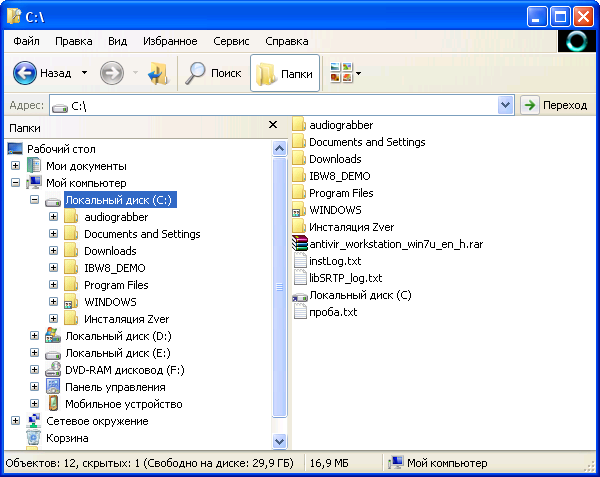Expand Локальный диск (D:) tree node
Viewport: 600px width, 477px height.
click(34, 335)
